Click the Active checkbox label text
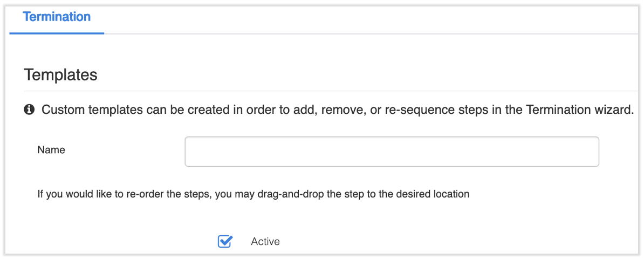 (x=265, y=242)
